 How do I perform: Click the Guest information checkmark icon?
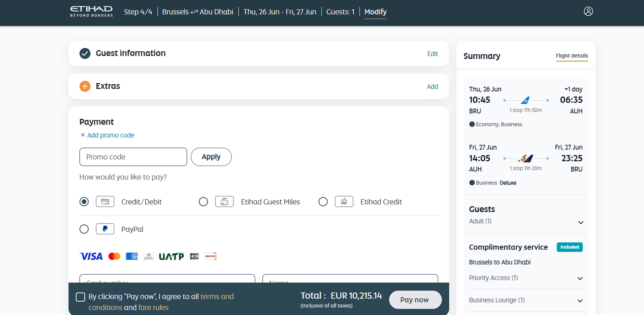click(x=85, y=53)
